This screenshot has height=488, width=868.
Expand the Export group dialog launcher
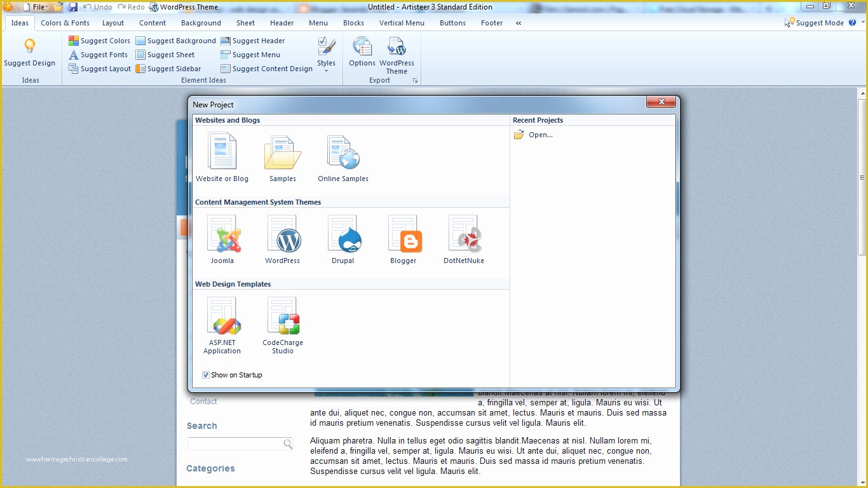coord(416,81)
